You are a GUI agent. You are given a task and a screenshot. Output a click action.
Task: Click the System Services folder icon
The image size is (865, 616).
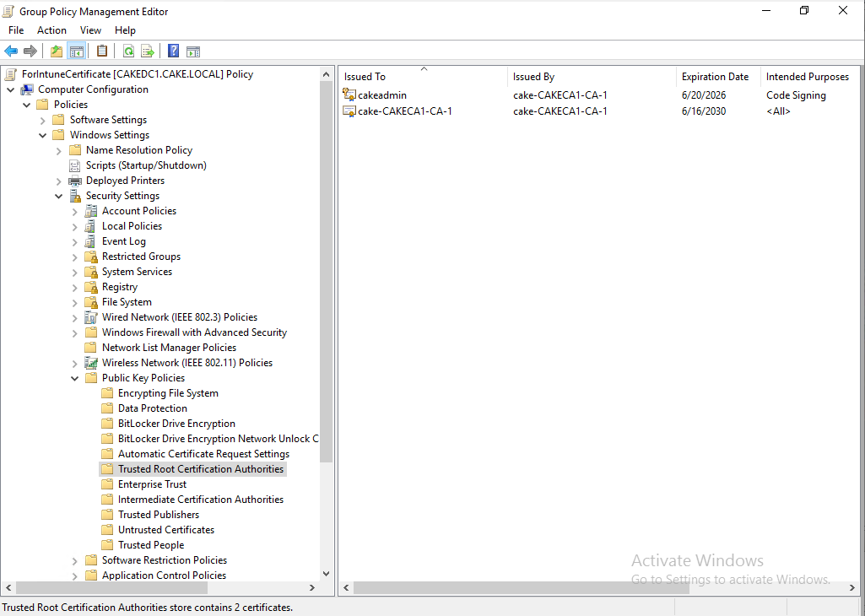(91, 272)
